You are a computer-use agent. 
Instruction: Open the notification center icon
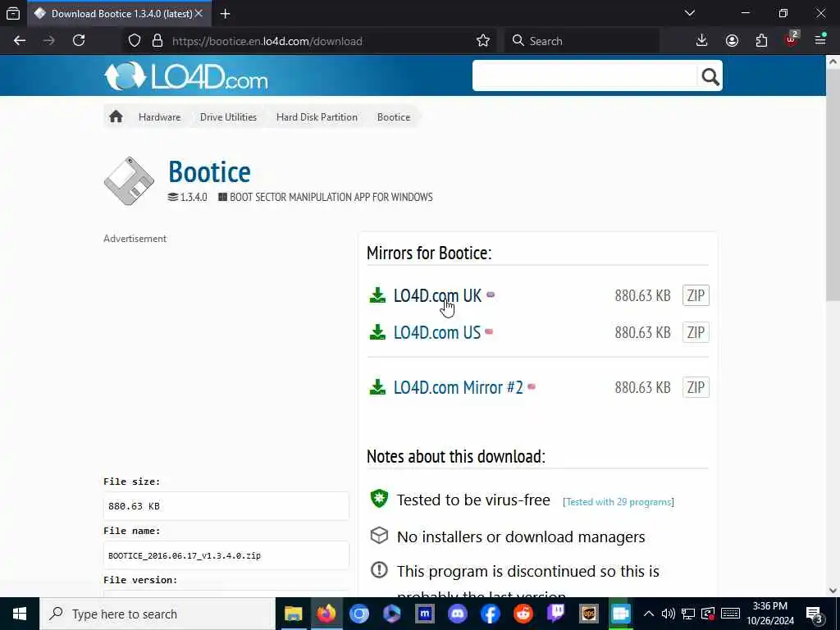pyautogui.click(x=815, y=614)
